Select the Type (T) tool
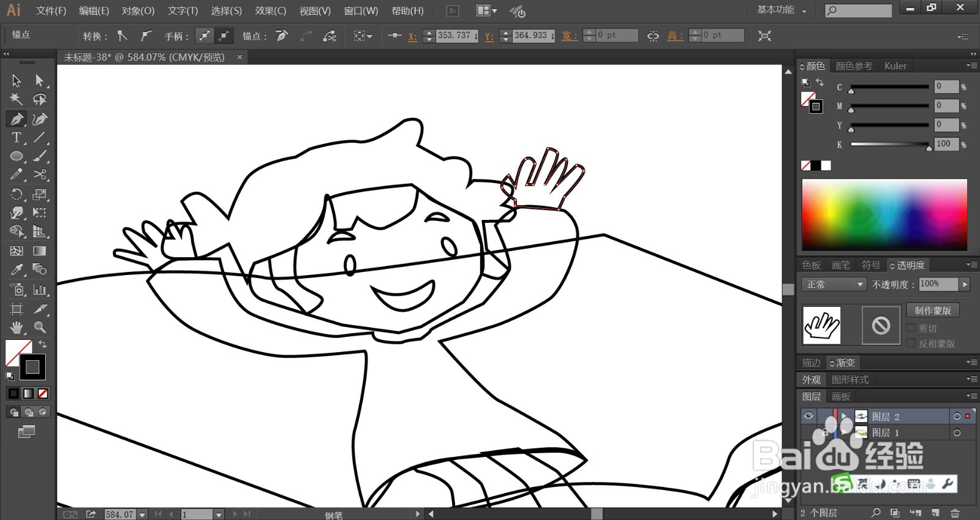Viewport: 980px width, 520px height. click(17, 137)
